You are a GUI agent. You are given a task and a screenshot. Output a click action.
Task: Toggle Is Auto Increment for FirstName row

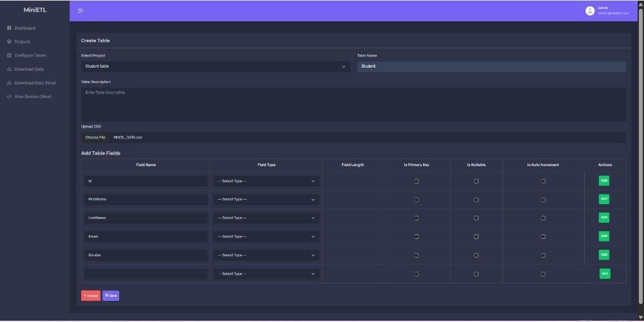(x=543, y=200)
